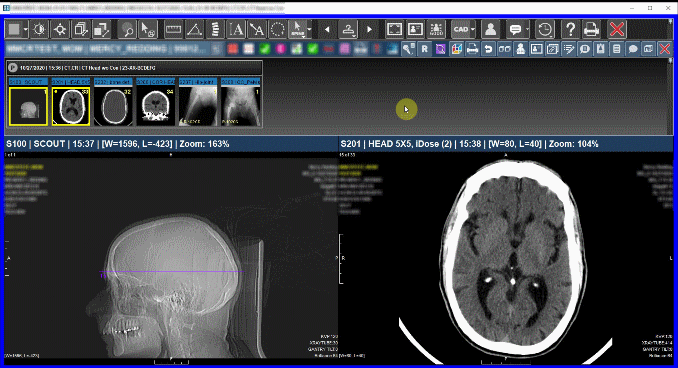The image size is (678, 368).
Task: Select the ruler measurement tool
Action: (173, 29)
